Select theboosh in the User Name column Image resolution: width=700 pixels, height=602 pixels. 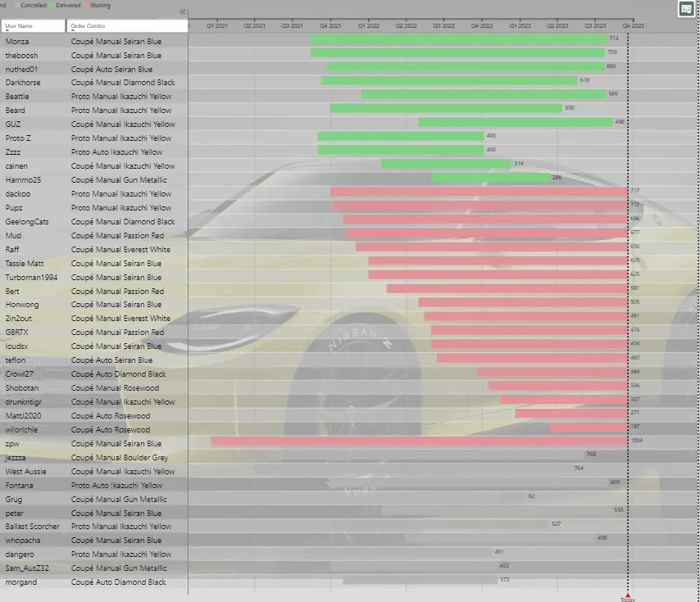(x=21, y=56)
